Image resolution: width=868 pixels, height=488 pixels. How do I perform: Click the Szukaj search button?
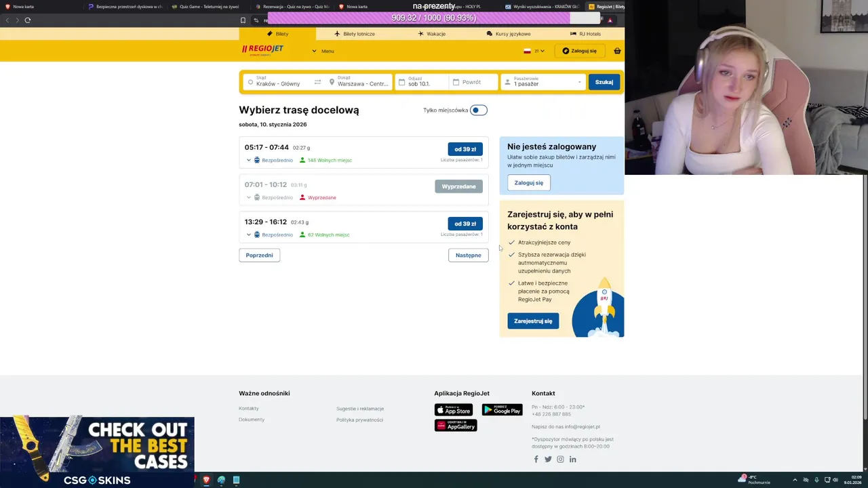pos(604,82)
